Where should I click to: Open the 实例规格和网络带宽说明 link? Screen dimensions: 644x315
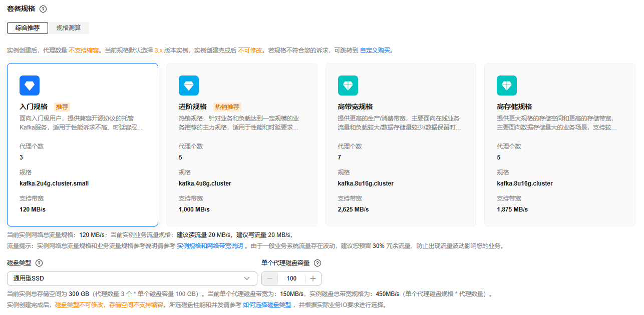tap(210, 246)
